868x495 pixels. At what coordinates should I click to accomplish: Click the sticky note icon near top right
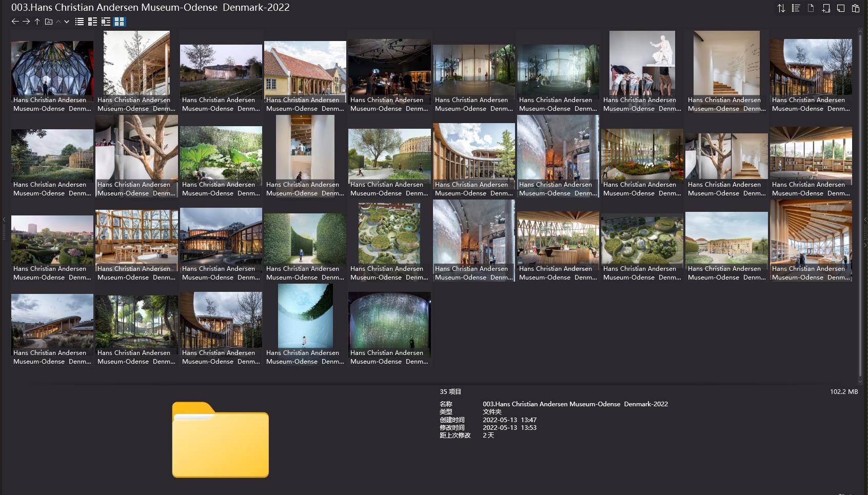(840, 8)
